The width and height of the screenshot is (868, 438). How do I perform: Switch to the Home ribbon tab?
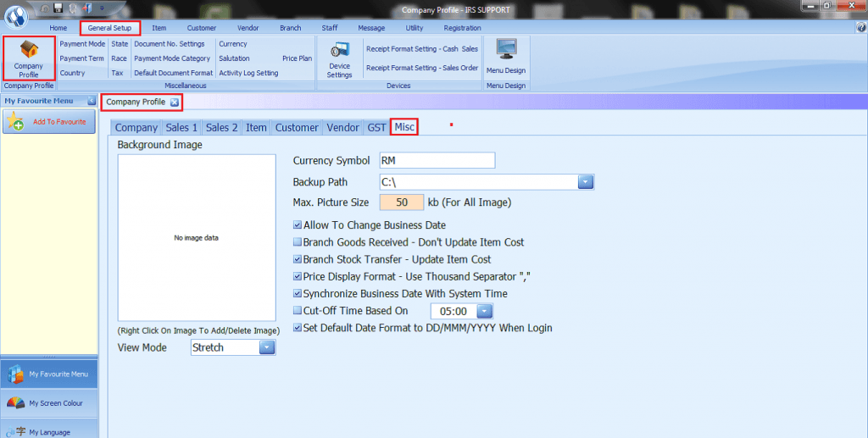click(58, 28)
